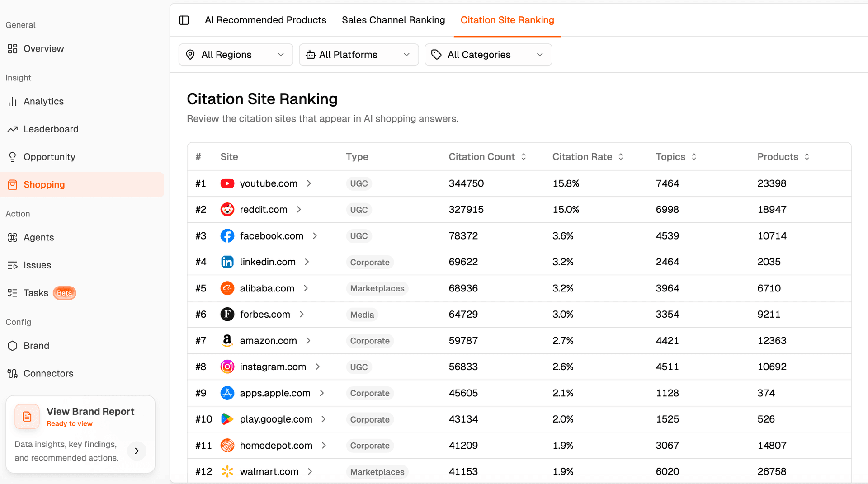
Task: Click the Facebook logo icon
Action: point(227,236)
